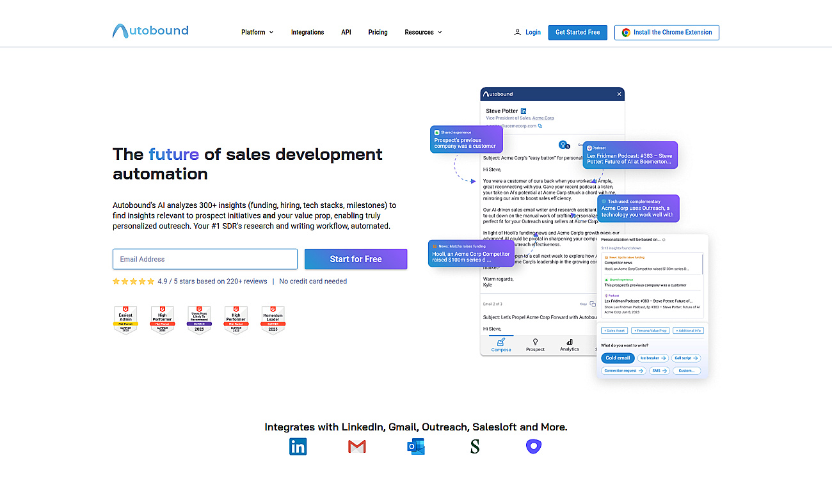Click "The future of sales development automation" headline

(x=248, y=164)
